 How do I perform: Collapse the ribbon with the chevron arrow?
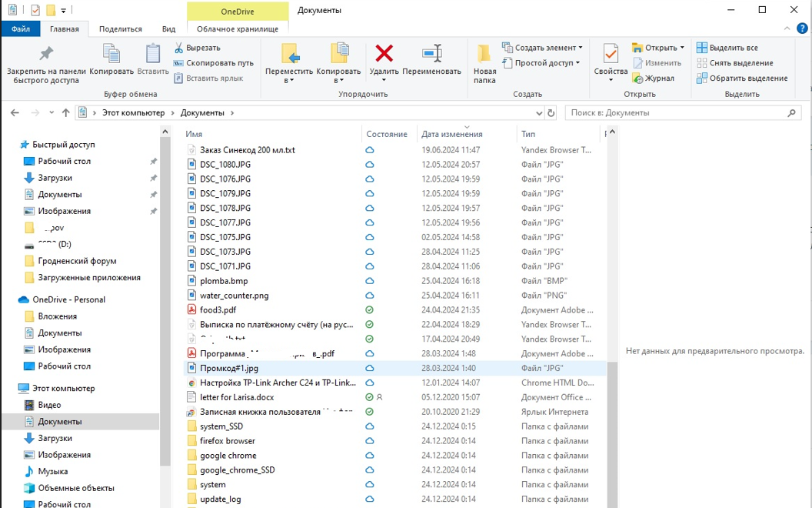point(787,28)
